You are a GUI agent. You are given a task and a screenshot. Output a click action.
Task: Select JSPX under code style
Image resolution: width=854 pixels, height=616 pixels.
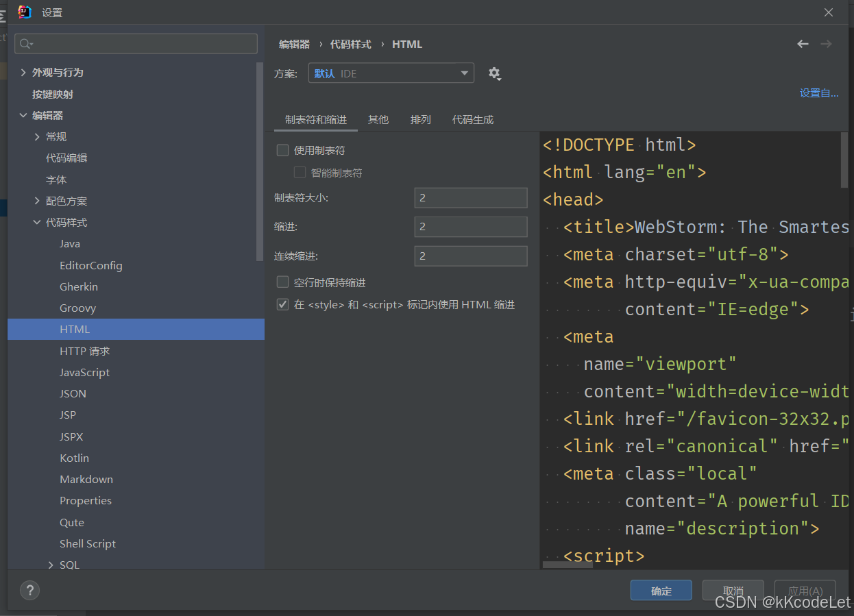click(71, 436)
